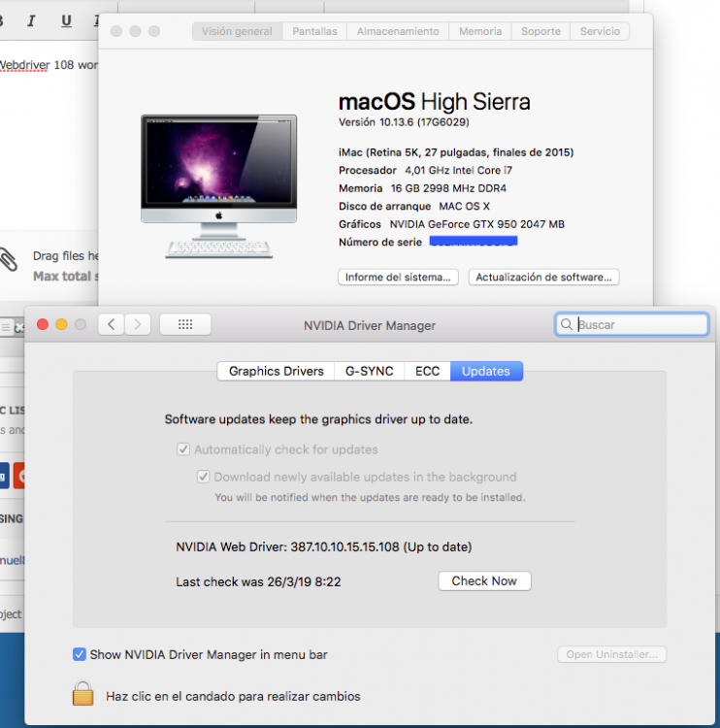Go forward in NVIDIA Driver Manager
720x728 pixels.
tap(138, 324)
